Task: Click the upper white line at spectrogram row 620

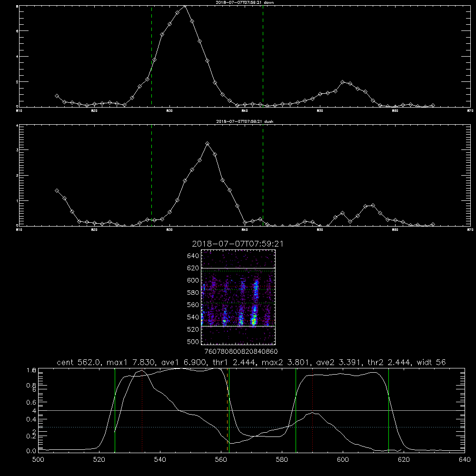Action: [x=238, y=268]
